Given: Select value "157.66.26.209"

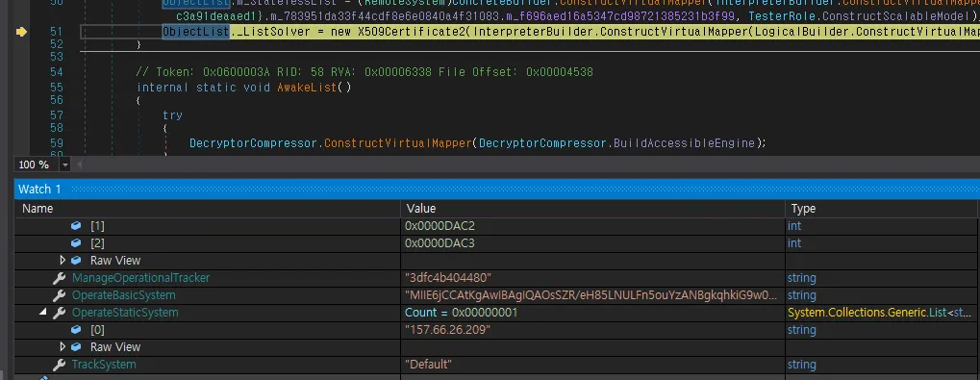Looking at the screenshot, I should click(x=447, y=329).
